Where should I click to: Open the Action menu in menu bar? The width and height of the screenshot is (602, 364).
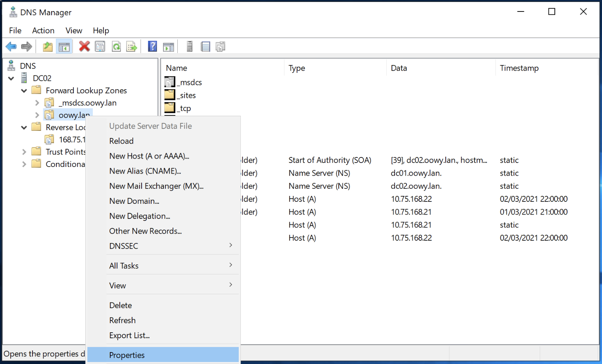pyautogui.click(x=43, y=31)
